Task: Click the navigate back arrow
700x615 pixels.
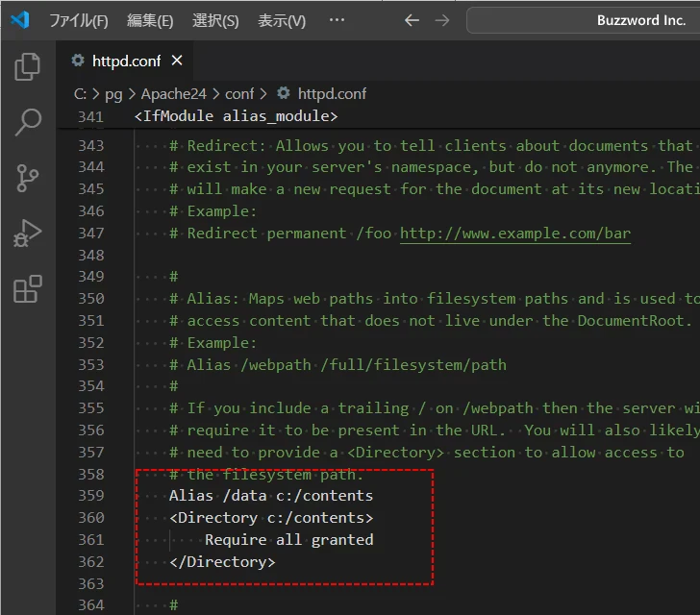Action: point(412,20)
